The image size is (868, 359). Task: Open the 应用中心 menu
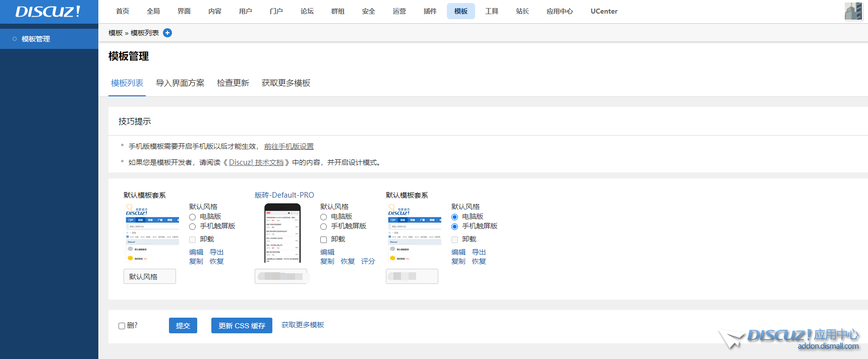pyautogui.click(x=560, y=11)
